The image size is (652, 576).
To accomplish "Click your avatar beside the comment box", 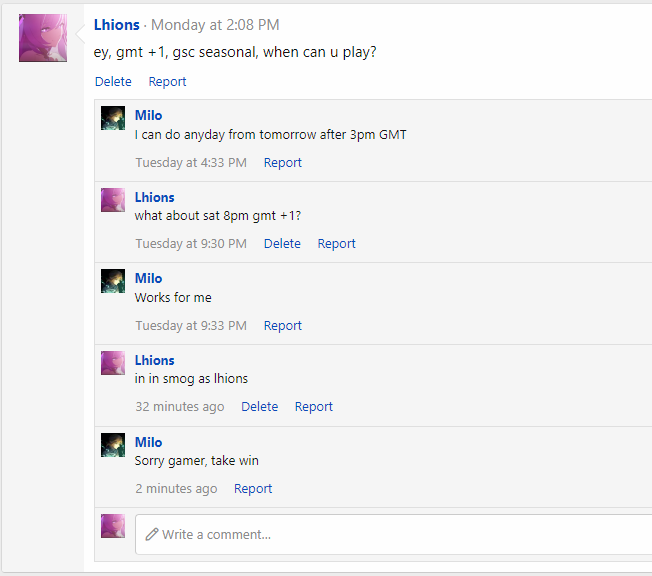I will point(113,526).
